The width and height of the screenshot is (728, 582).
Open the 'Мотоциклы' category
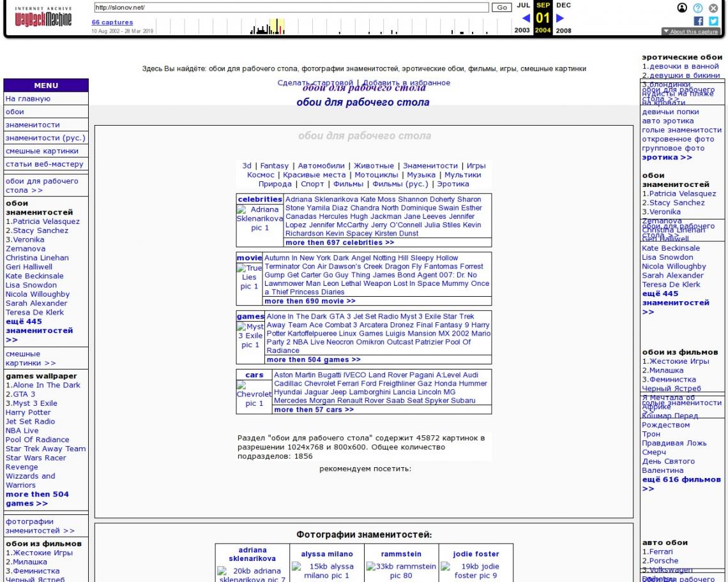[x=377, y=175]
